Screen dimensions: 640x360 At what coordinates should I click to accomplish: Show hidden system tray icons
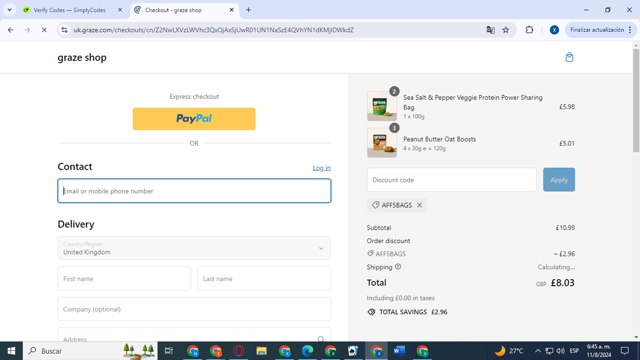pos(538,351)
